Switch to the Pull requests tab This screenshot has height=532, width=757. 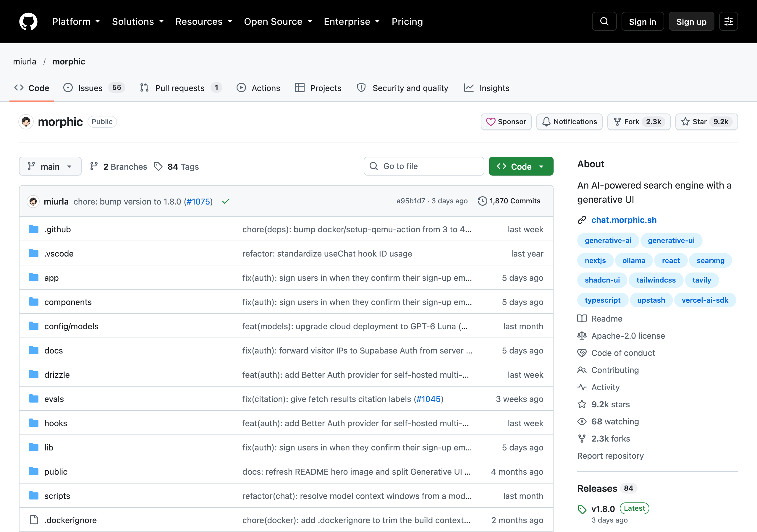click(x=181, y=88)
